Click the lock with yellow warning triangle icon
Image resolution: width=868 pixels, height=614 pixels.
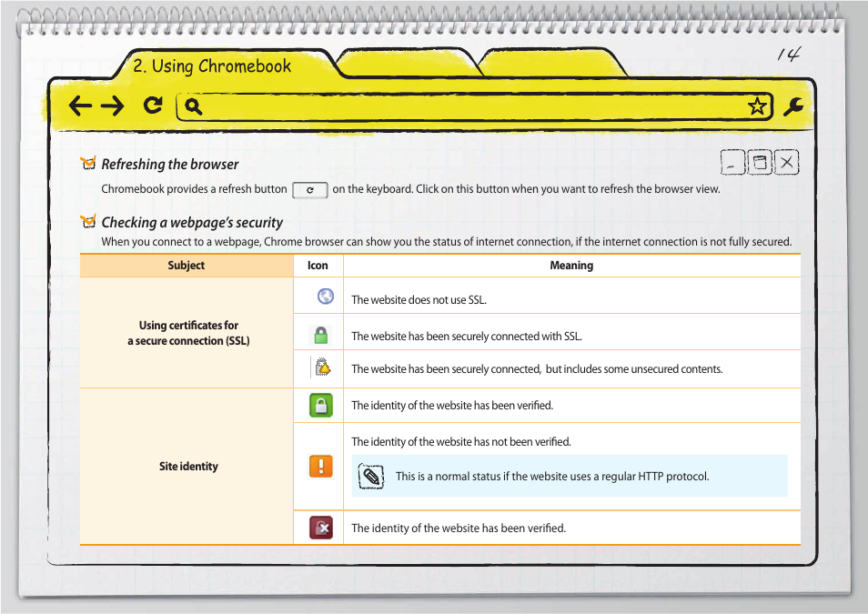(x=321, y=367)
